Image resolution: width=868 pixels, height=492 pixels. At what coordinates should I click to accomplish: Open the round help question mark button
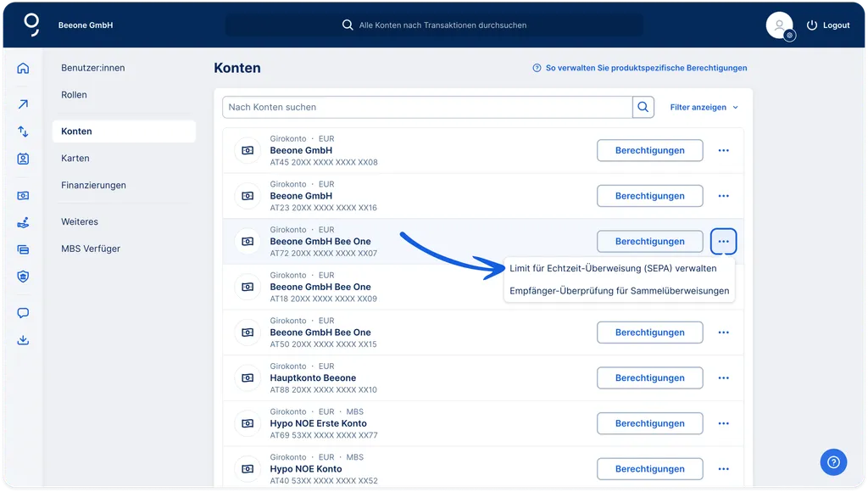833,461
